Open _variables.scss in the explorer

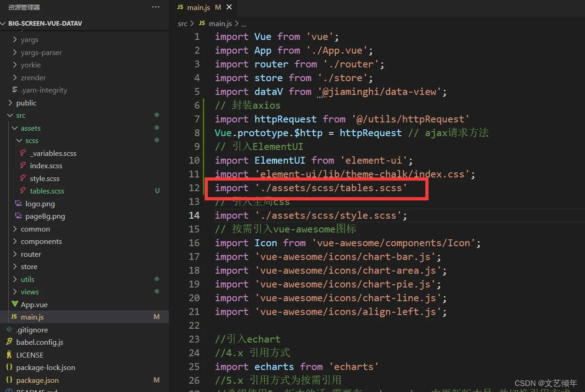tap(53, 154)
